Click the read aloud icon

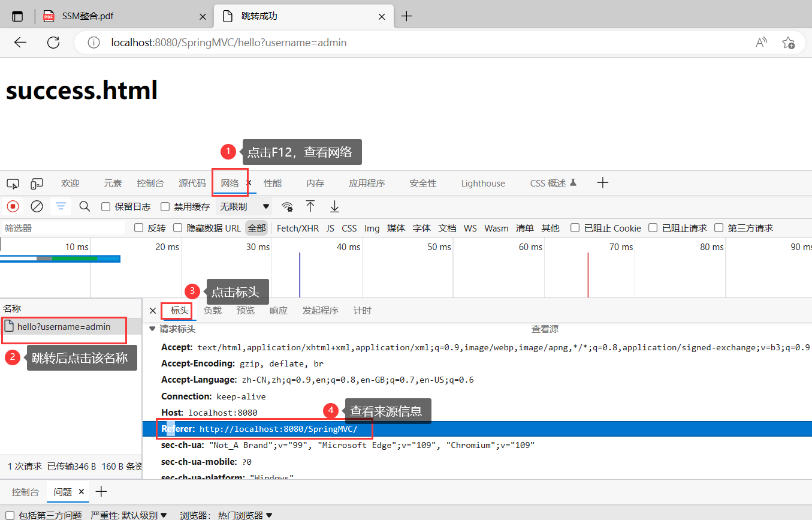761,43
